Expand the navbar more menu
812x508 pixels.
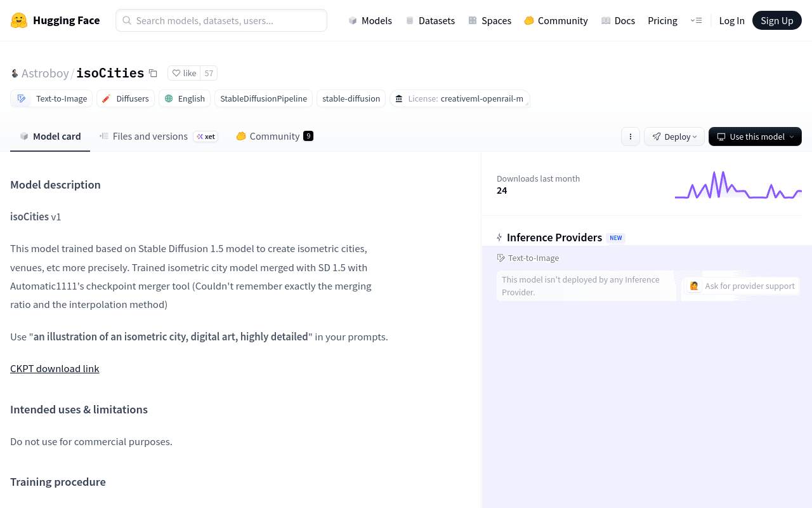click(x=696, y=20)
